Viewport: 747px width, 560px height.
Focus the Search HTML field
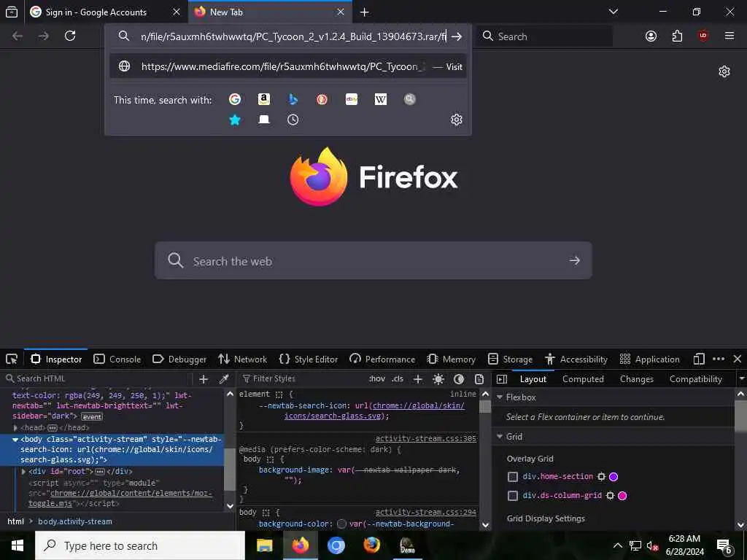coord(97,379)
